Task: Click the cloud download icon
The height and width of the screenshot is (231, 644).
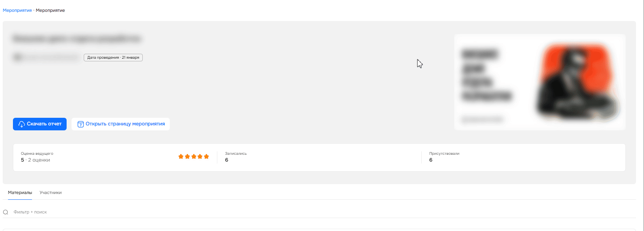Action: [x=22, y=124]
